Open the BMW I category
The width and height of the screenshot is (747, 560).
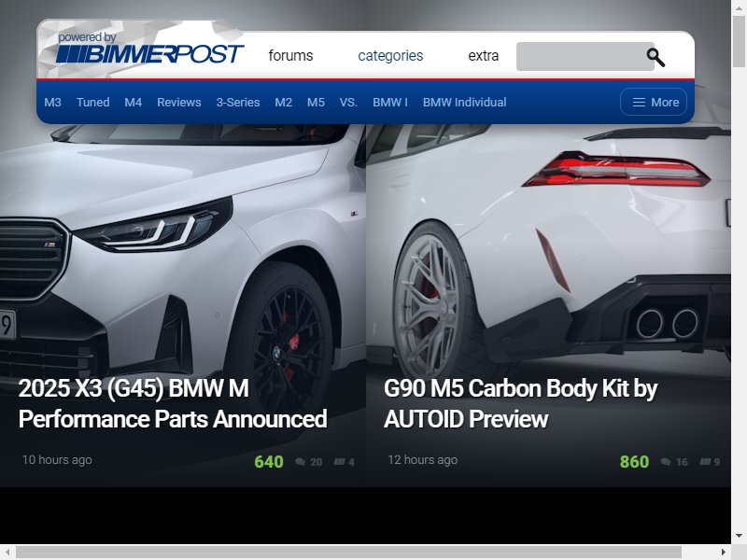pos(390,103)
